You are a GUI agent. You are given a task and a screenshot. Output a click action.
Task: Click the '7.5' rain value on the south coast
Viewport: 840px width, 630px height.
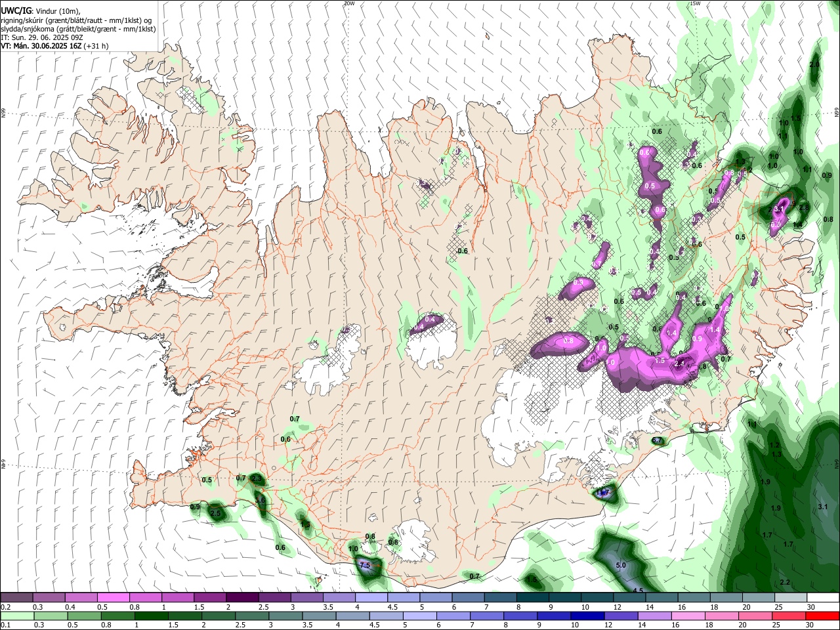pyautogui.click(x=366, y=565)
